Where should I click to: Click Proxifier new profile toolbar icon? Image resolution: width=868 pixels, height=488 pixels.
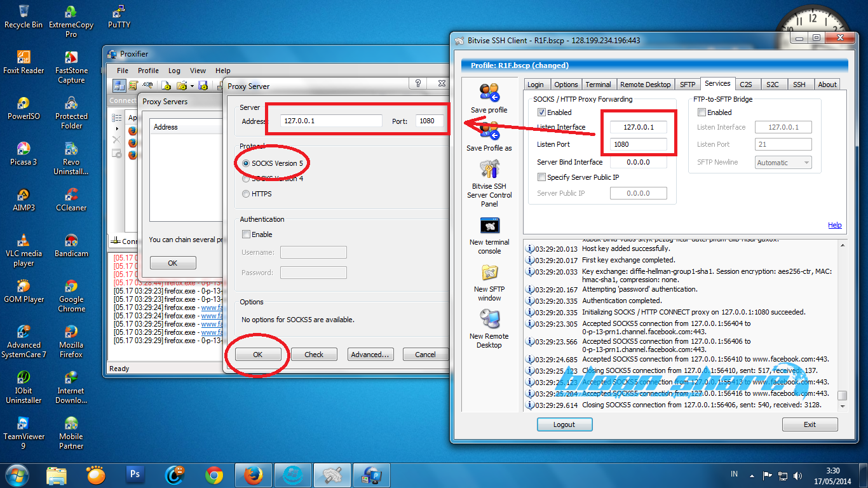(x=166, y=85)
